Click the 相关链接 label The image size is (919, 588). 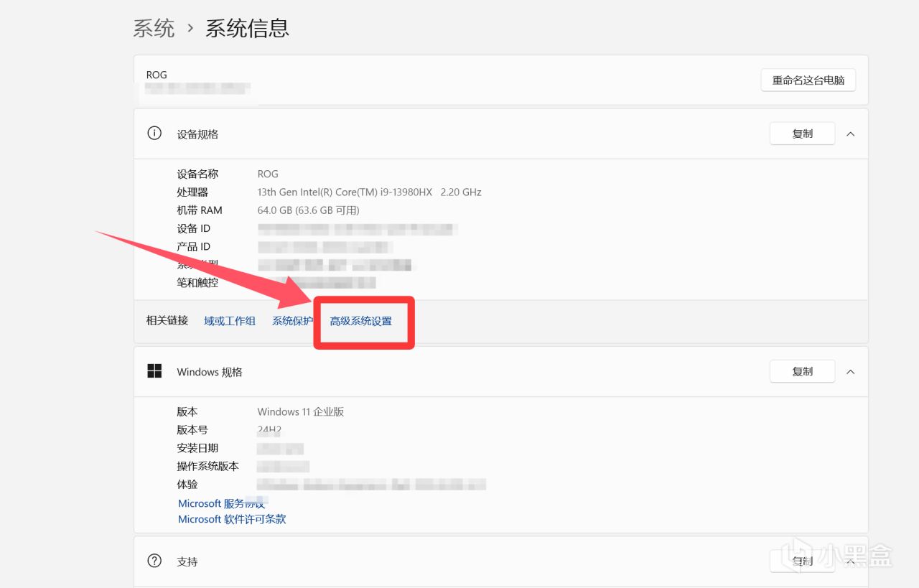click(x=167, y=320)
